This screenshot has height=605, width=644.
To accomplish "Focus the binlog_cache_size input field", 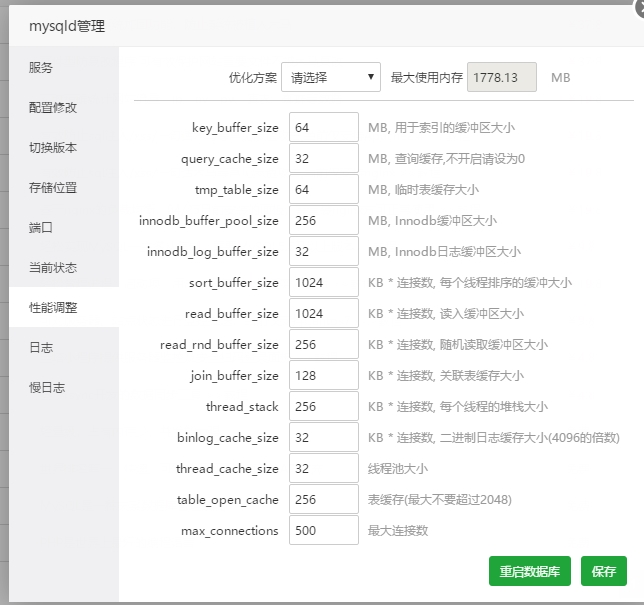I will pos(324,437).
